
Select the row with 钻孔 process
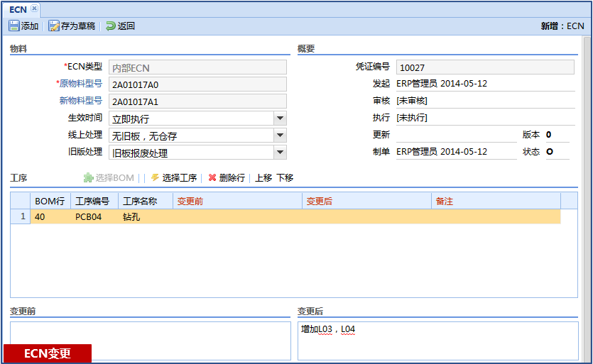tap(284, 217)
